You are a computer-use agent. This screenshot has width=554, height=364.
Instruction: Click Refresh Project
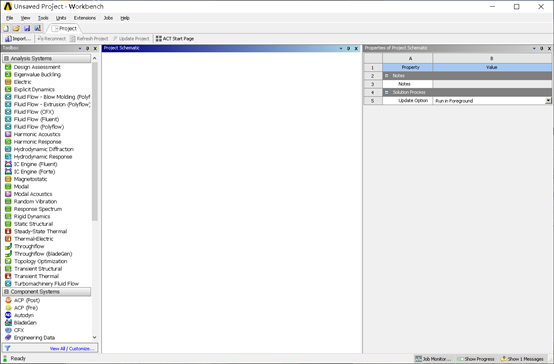[89, 39]
